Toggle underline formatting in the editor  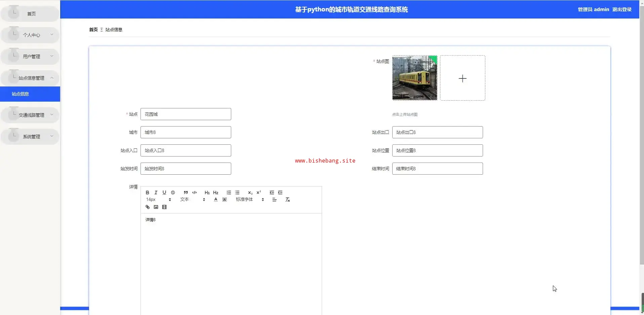pos(164,193)
